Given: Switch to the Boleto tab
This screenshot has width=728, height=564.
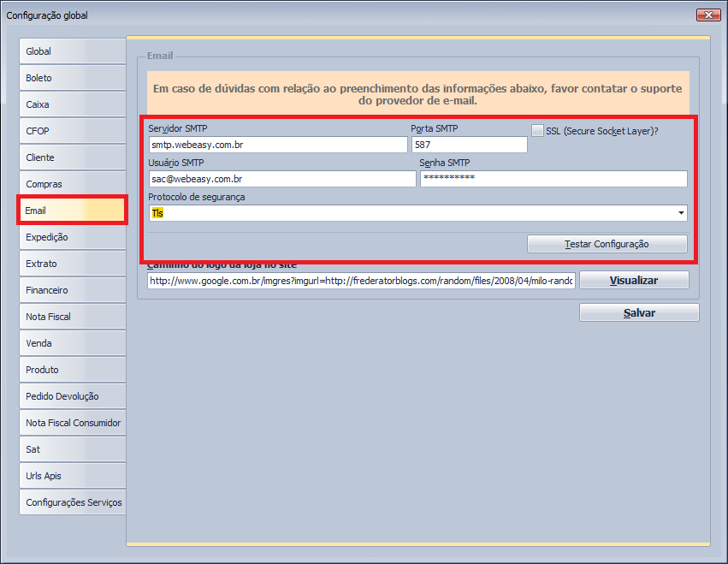Looking at the screenshot, I should 72,78.
